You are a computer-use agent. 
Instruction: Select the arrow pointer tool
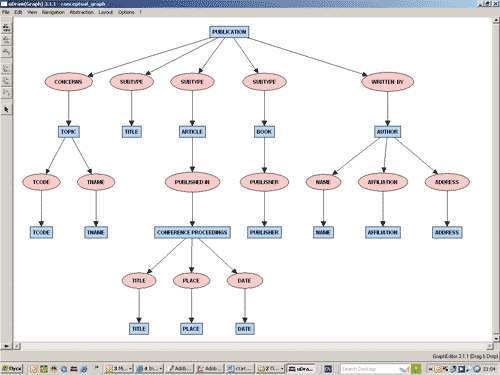6,109
